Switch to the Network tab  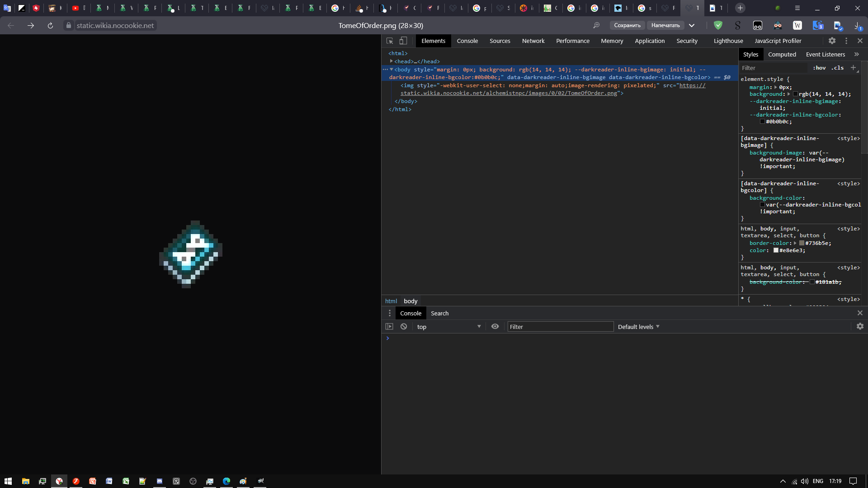pyautogui.click(x=533, y=41)
